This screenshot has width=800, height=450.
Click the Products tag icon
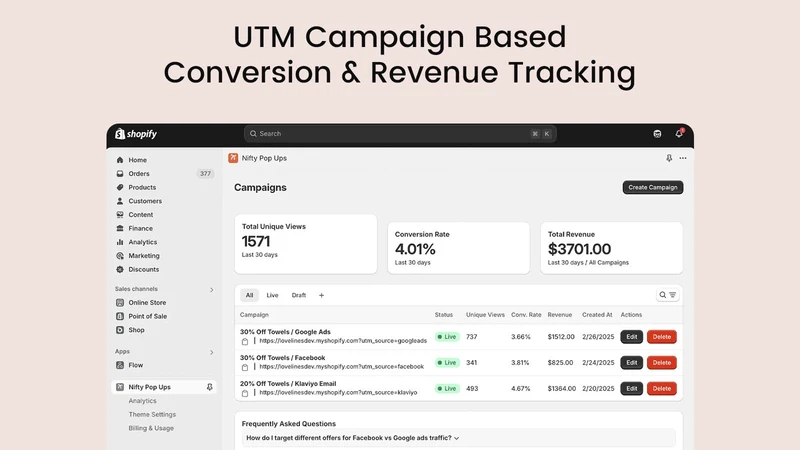point(120,187)
